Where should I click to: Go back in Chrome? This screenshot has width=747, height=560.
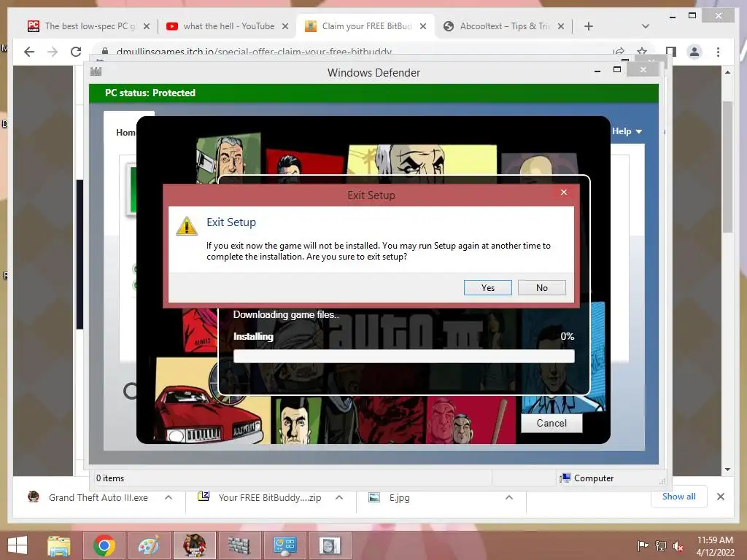[x=29, y=52]
